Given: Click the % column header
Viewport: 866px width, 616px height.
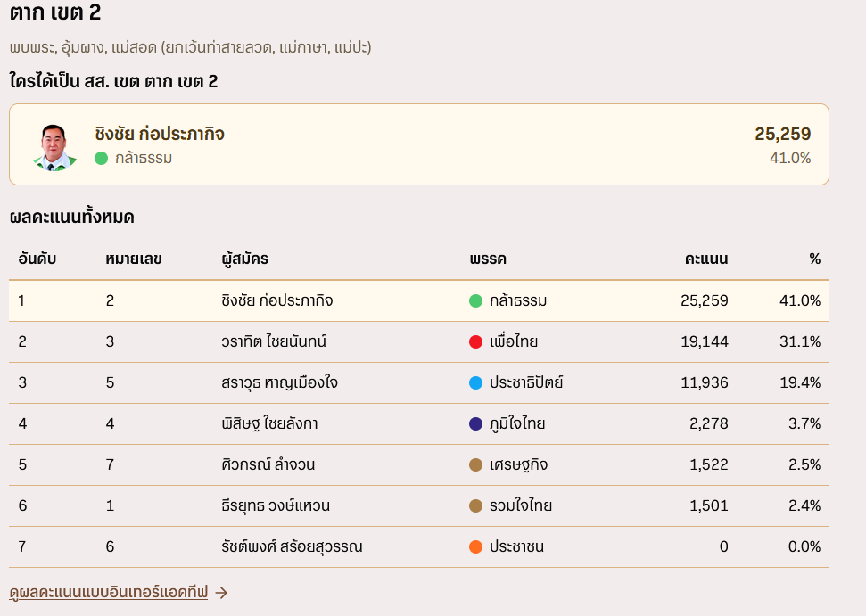Looking at the screenshot, I should coord(814,259).
